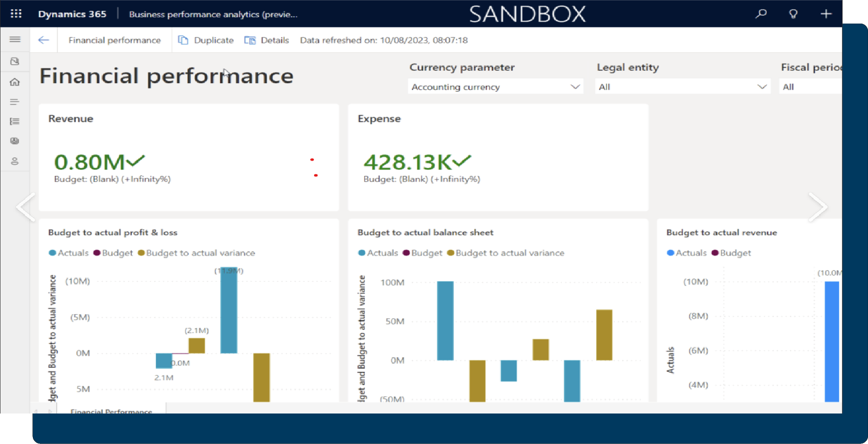Open the Fiscal period dropdown
868x444 pixels.
click(810, 87)
